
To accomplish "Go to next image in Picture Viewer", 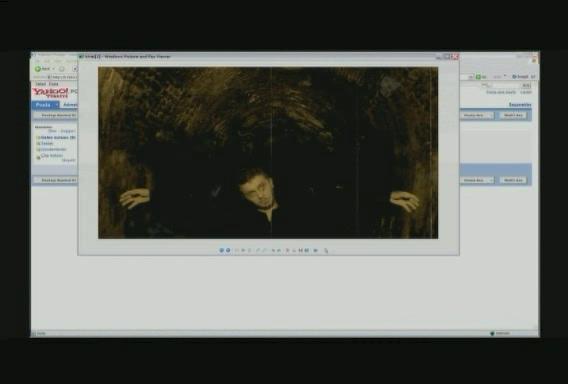I will pos(228,250).
